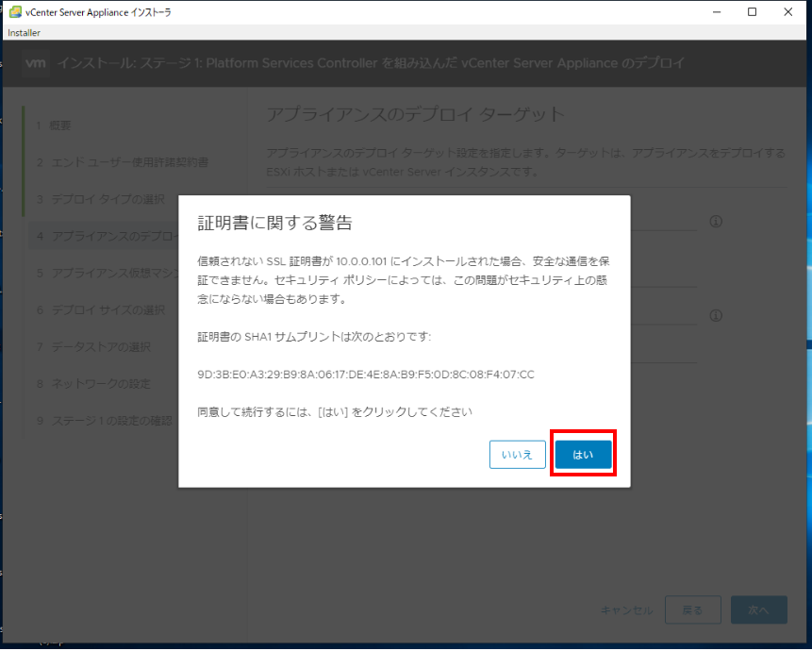Screen dimensions: 812x651
Task: Click the アプライアンスのデプロイ ターゲット page heading
Action: (415, 114)
